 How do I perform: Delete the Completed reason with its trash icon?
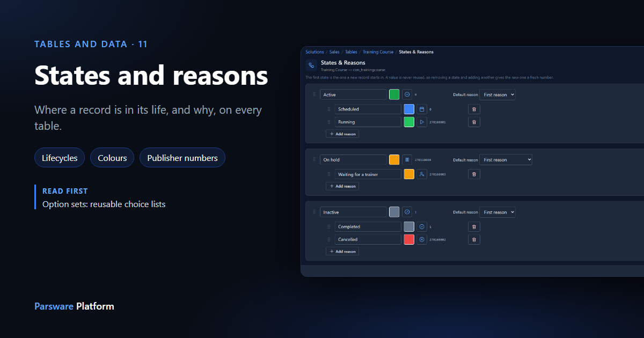click(x=474, y=226)
